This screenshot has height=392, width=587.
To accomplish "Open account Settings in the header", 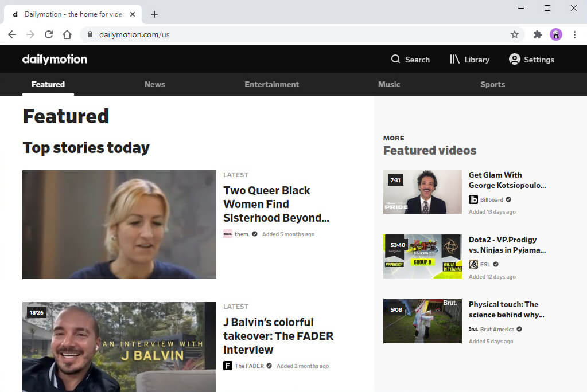I will click(531, 60).
